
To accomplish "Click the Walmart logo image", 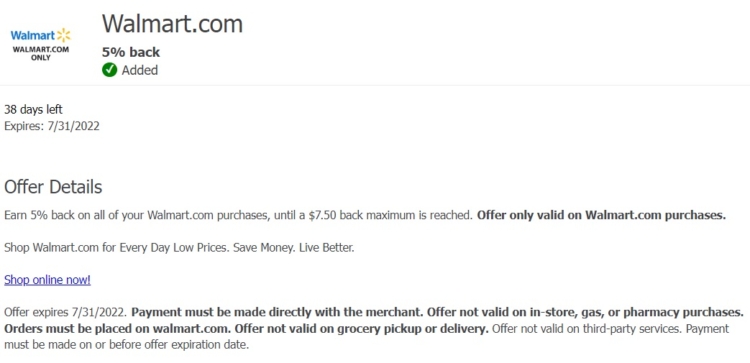I will (41, 44).
